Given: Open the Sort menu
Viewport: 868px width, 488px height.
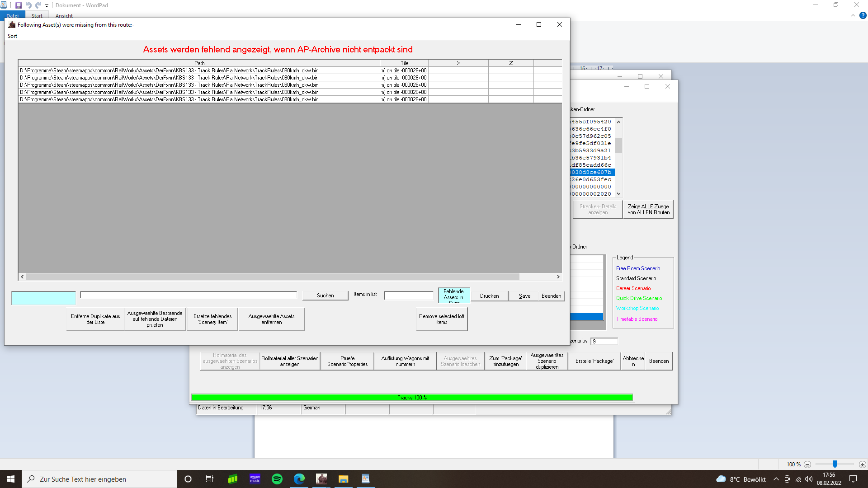Looking at the screenshot, I should pos(12,36).
